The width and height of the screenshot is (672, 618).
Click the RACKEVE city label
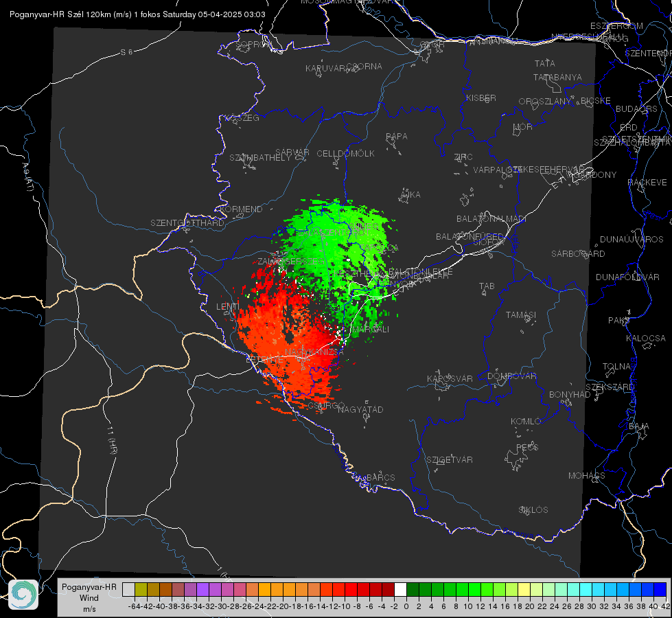(x=647, y=182)
